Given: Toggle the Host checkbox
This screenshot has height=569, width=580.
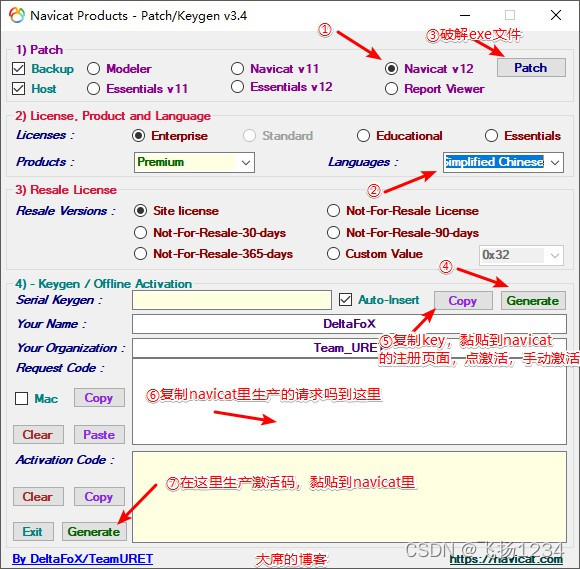Looking at the screenshot, I should click(x=18, y=88).
